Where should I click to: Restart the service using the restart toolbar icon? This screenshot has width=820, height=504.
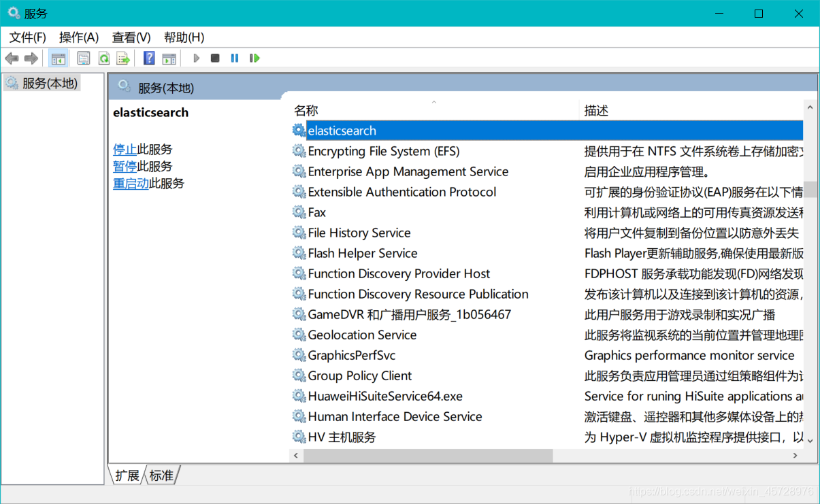click(x=254, y=58)
